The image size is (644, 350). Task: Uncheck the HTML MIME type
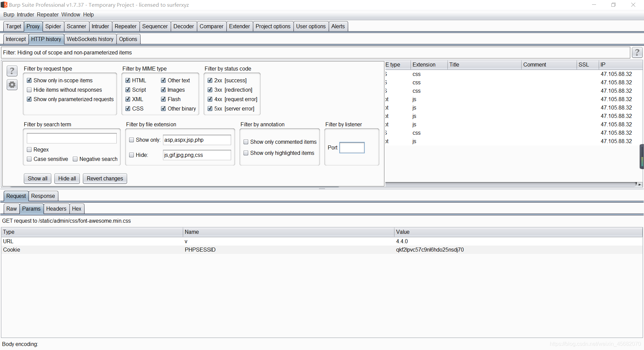pos(128,80)
